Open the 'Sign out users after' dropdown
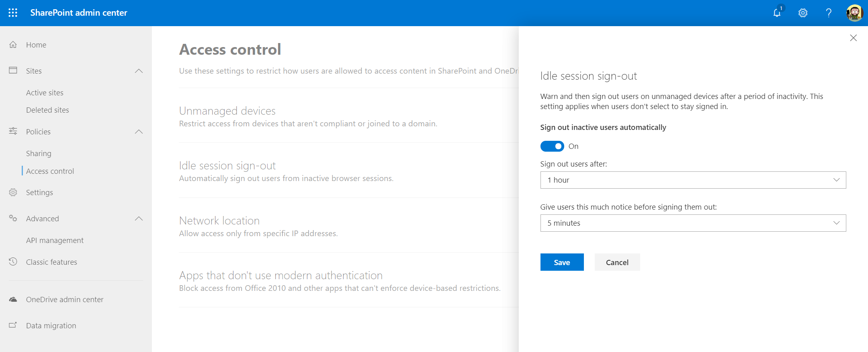Screen dimensions: 868x352 (693, 180)
